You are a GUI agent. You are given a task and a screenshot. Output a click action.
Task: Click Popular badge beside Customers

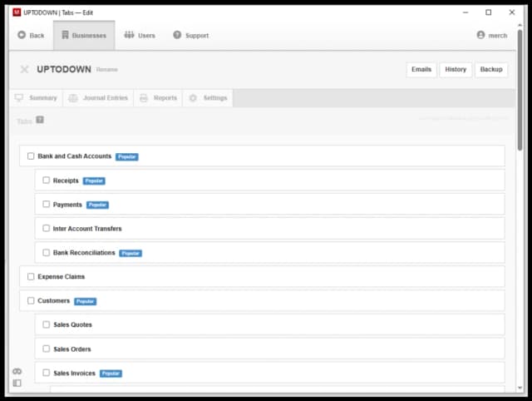pos(85,301)
